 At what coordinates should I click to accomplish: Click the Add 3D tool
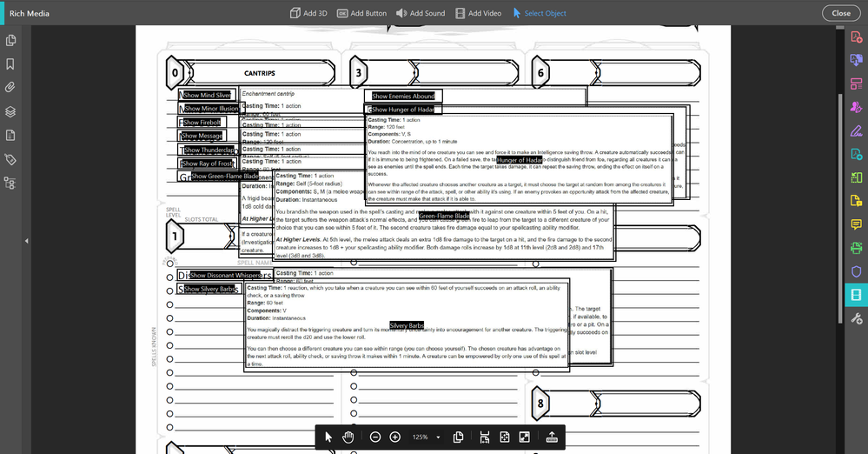click(308, 13)
